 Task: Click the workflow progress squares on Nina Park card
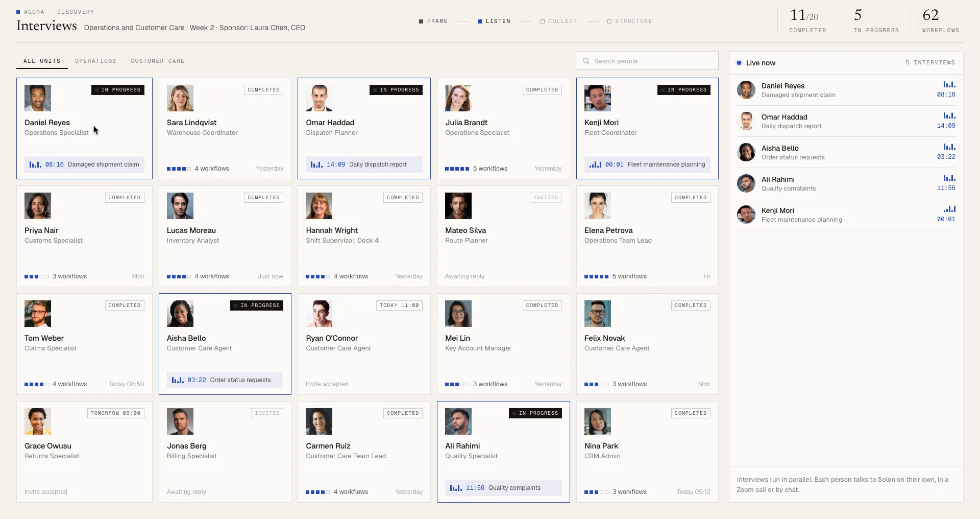coord(596,492)
